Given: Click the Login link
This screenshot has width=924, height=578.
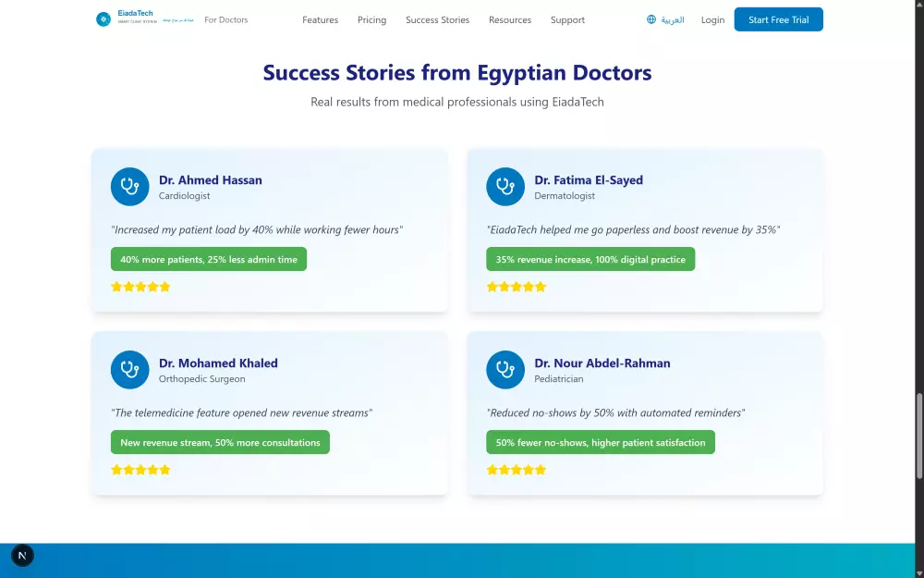Looking at the screenshot, I should tap(712, 19).
